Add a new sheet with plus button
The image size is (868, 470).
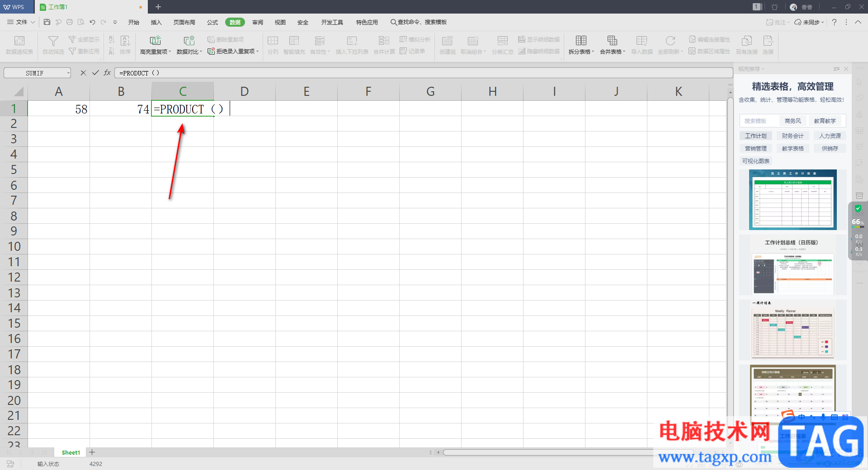click(x=92, y=452)
